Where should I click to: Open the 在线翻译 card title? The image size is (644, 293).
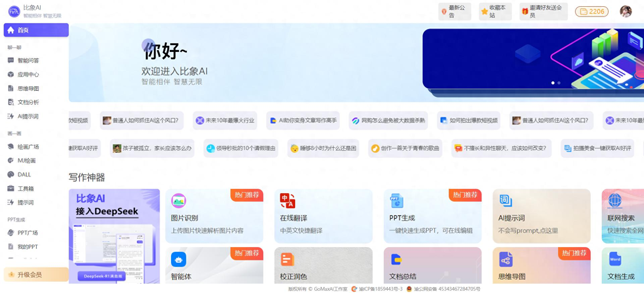click(x=293, y=218)
